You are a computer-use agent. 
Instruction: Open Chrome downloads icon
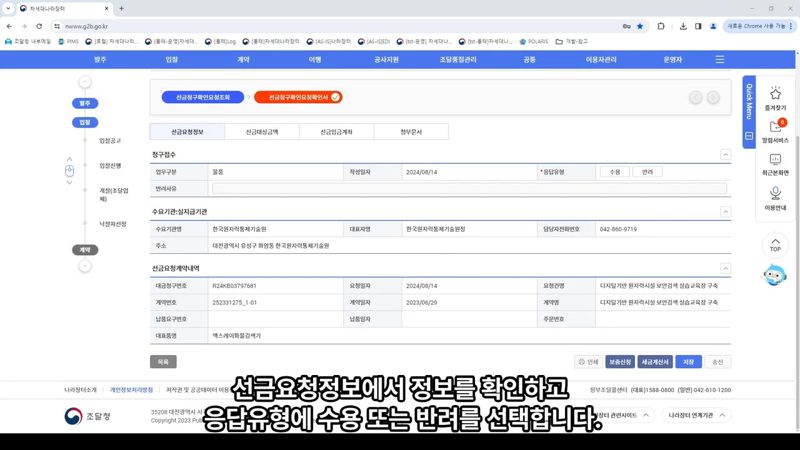683,26
